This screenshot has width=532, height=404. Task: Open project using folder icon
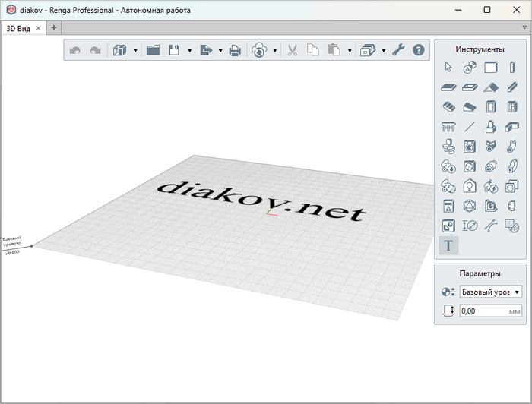(x=153, y=50)
